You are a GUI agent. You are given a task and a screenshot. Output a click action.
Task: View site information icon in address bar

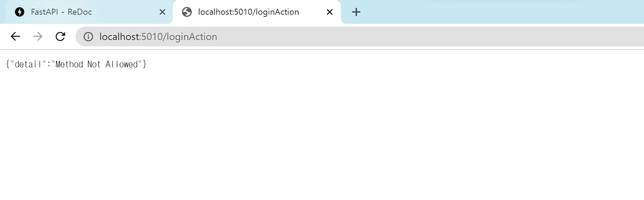point(88,37)
